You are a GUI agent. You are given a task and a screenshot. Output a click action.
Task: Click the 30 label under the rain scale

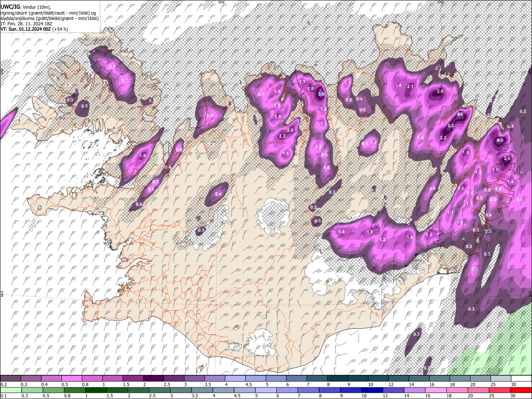point(514,396)
